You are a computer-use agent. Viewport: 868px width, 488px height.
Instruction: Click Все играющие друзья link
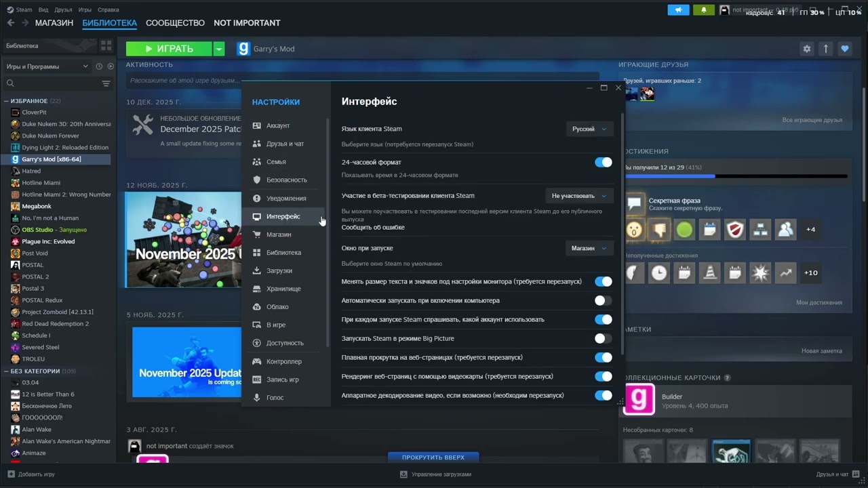pyautogui.click(x=812, y=120)
